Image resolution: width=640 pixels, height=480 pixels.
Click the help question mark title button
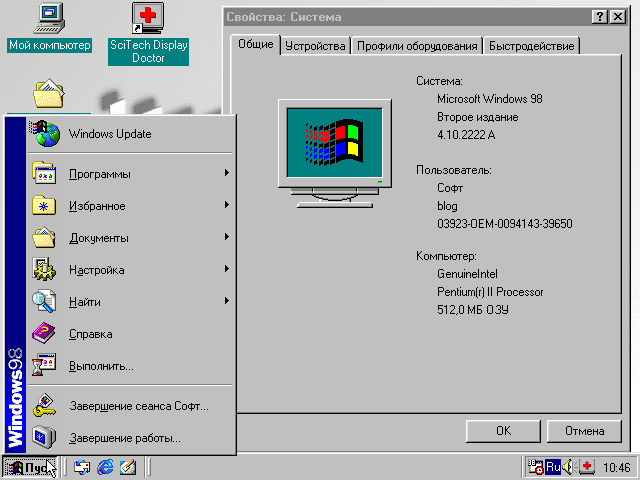tap(600, 17)
